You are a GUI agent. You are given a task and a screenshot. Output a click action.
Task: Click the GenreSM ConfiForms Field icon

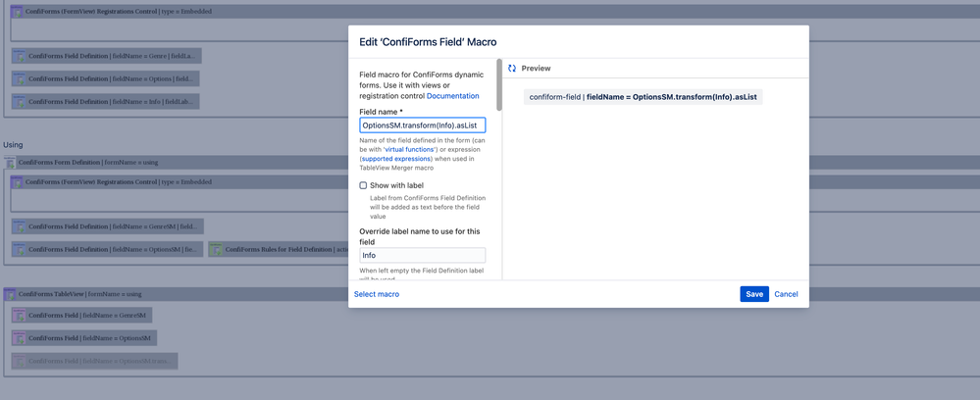pyautogui.click(x=18, y=316)
